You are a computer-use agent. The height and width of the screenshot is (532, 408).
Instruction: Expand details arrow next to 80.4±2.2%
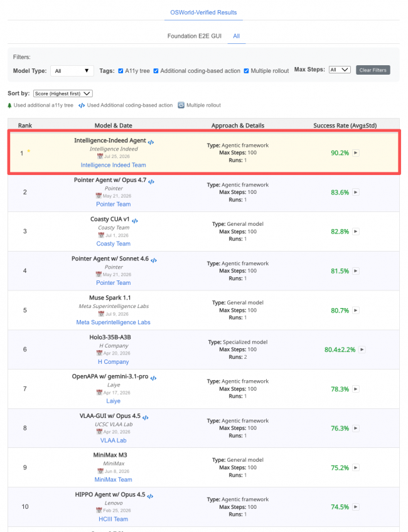[x=362, y=349]
